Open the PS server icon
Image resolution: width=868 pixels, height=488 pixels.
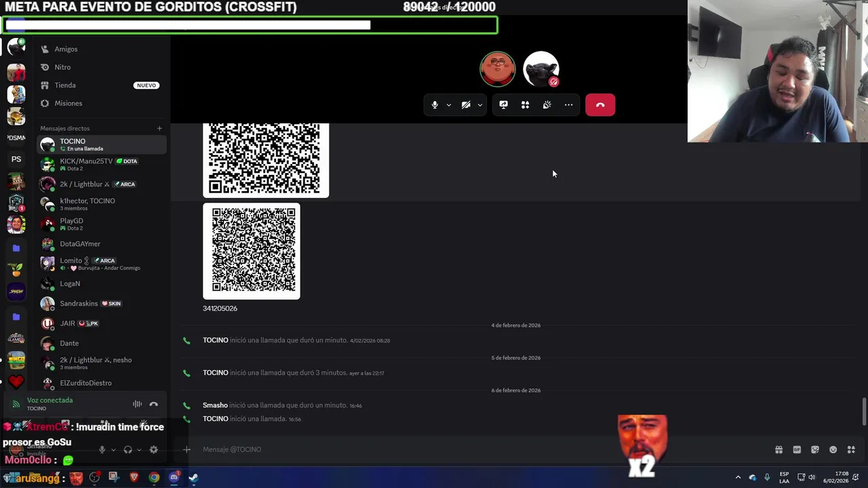coord(16,159)
